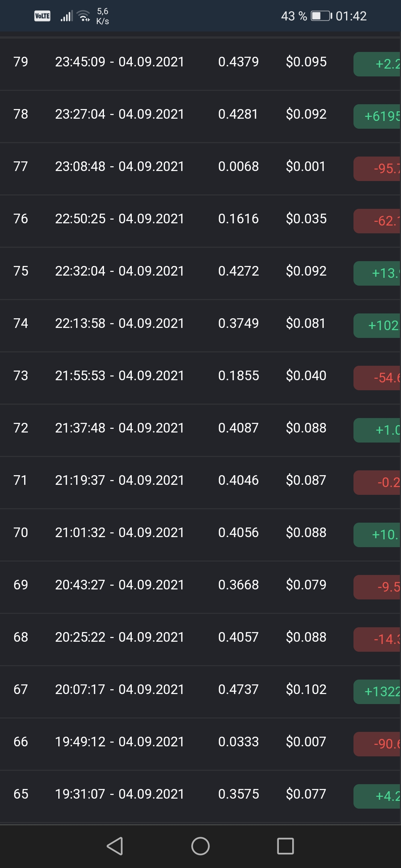This screenshot has height=868, width=401.
Task: Tap the 01:42 clock in status bar
Action: pos(351,16)
